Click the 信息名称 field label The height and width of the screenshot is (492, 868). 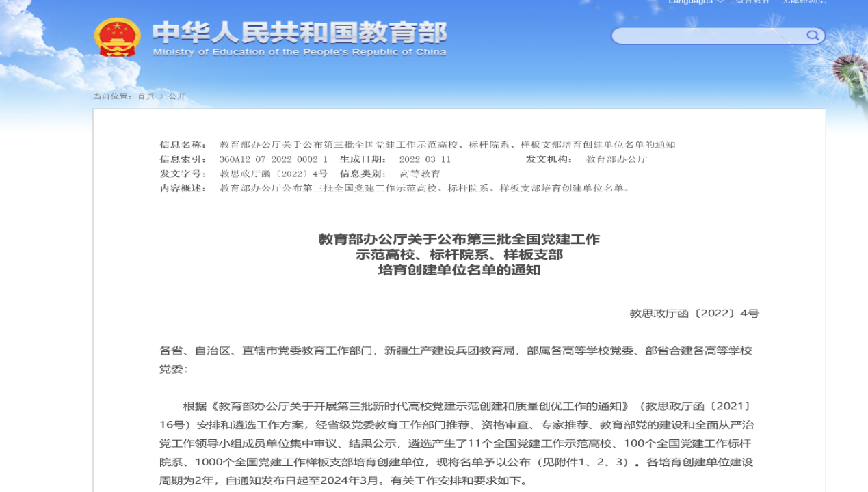pyautogui.click(x=183, y=145)
